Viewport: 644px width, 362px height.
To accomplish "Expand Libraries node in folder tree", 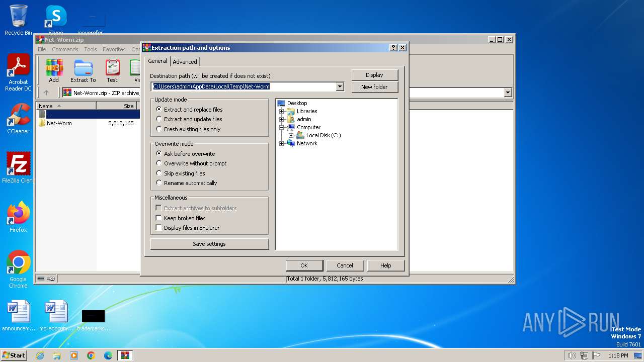I will (282, 111).
